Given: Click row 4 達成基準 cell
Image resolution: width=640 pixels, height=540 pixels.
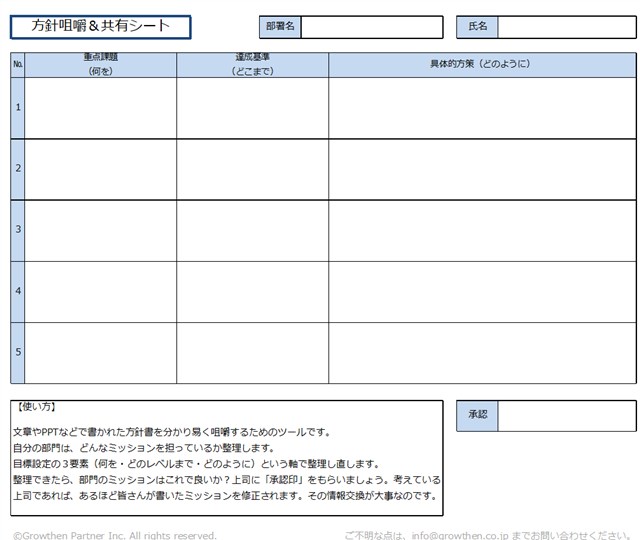Looking at the screenshot, I should [x=252, y=291].
